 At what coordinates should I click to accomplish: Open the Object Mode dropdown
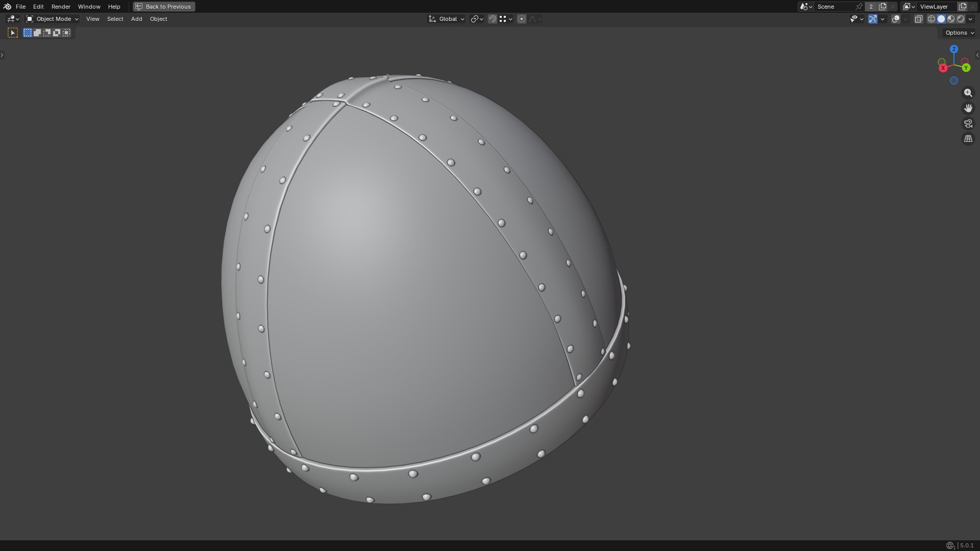click(x=52, y=19)
